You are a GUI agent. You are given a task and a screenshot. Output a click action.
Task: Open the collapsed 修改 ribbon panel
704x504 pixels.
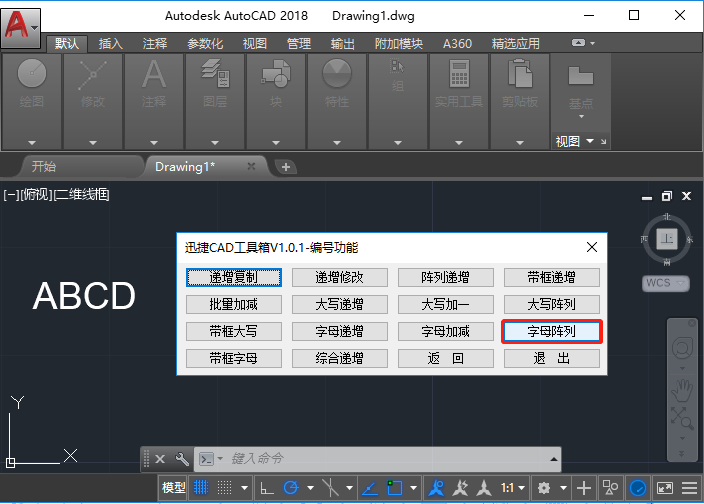point(92,101)
